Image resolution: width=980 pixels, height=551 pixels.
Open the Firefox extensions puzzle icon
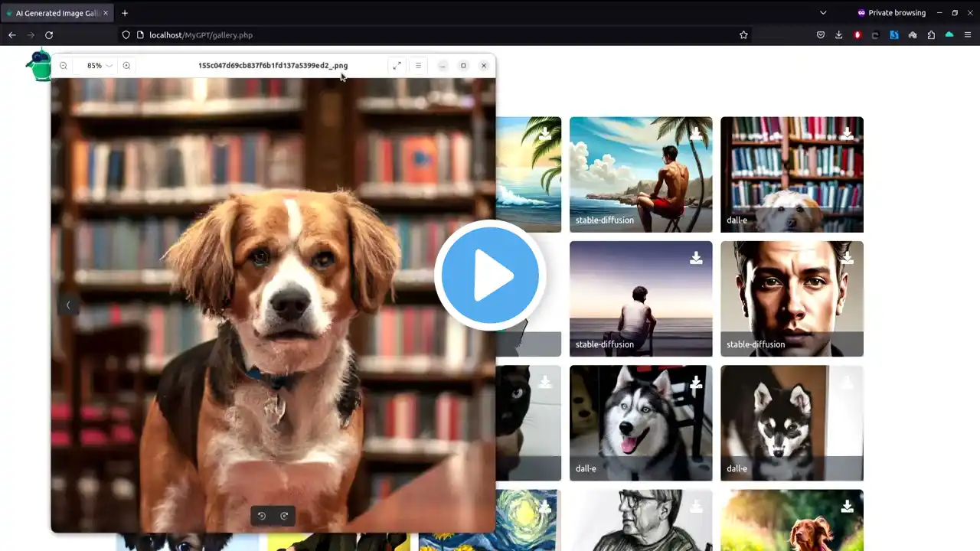click(931, 35)
